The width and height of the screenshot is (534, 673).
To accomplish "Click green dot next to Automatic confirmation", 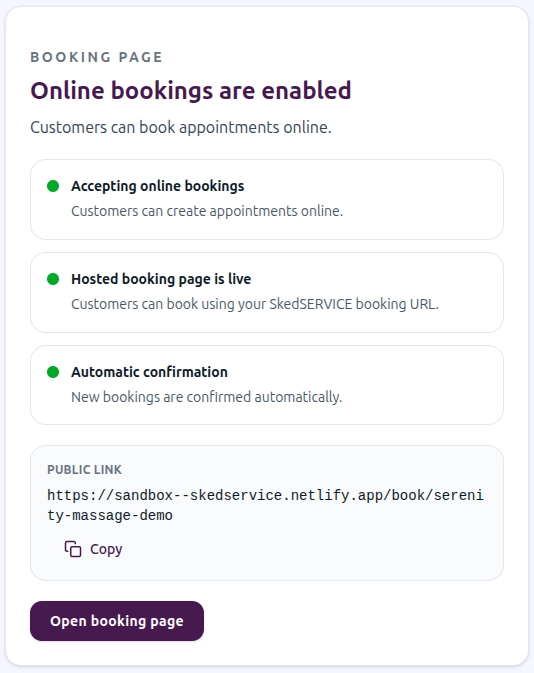I will click(53, 372).
